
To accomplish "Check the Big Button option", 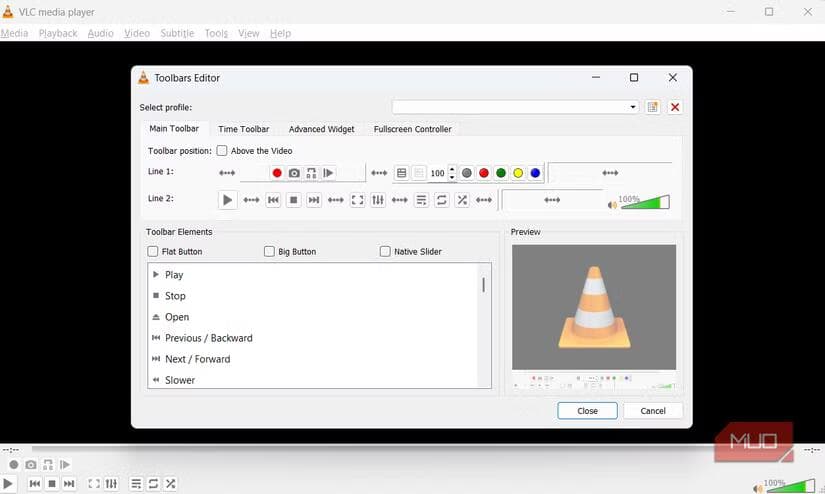I will point(269,251).
